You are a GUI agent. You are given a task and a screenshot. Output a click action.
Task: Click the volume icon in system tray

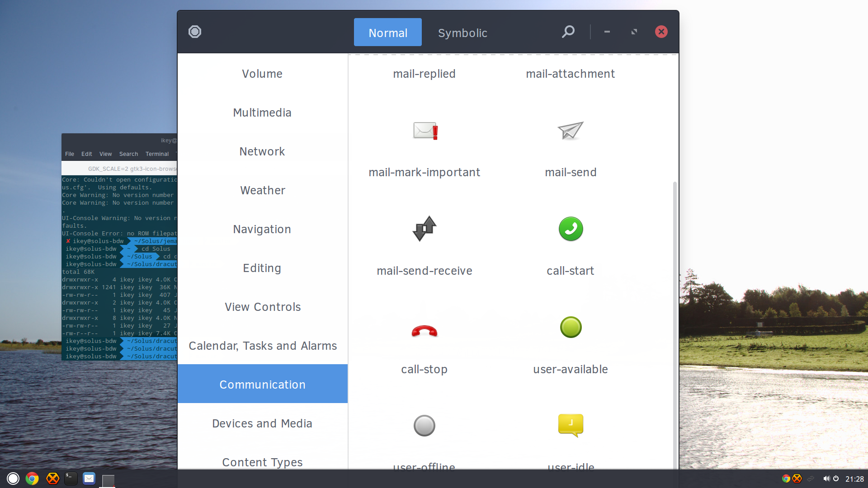coord(826,479)
